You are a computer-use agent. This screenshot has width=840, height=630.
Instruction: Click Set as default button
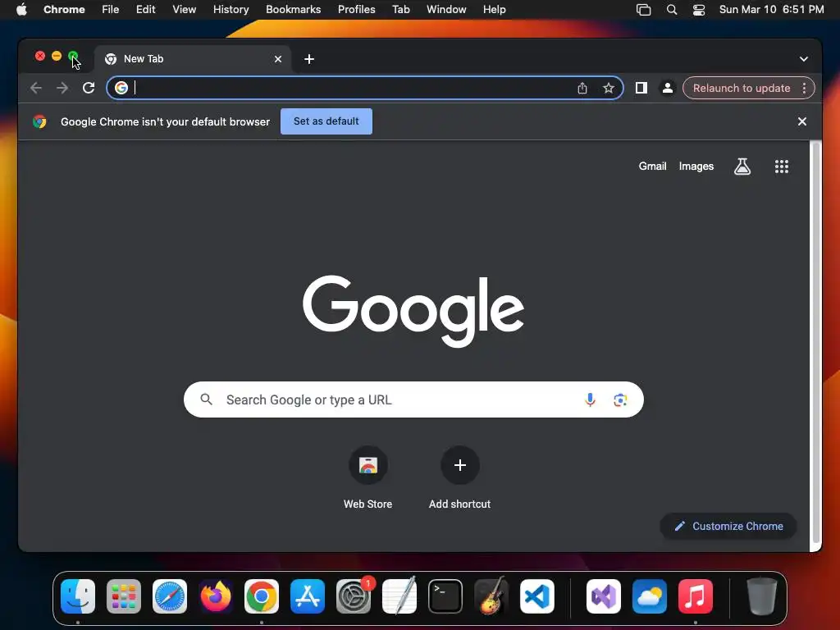tap(326, 121)
